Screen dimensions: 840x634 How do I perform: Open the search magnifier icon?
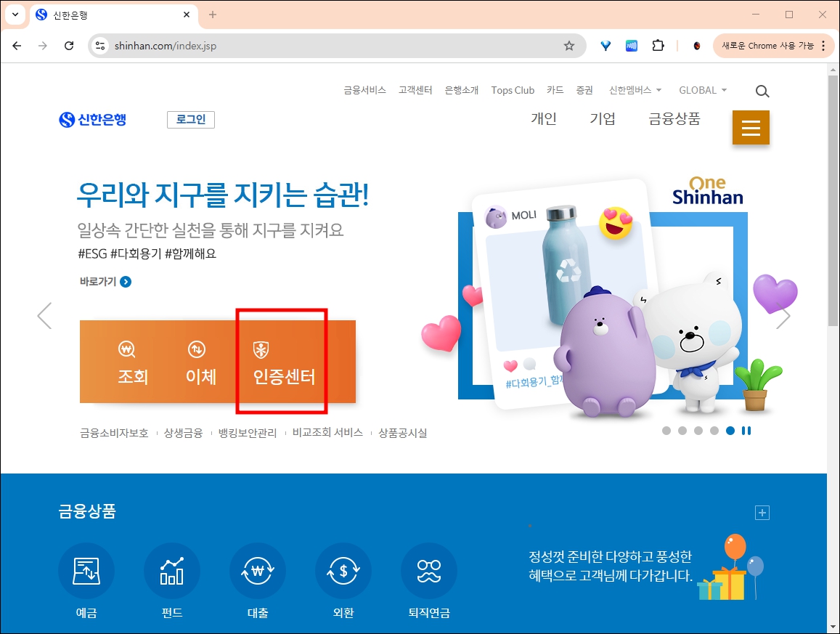pyautogui.click(x=762, y=91)
